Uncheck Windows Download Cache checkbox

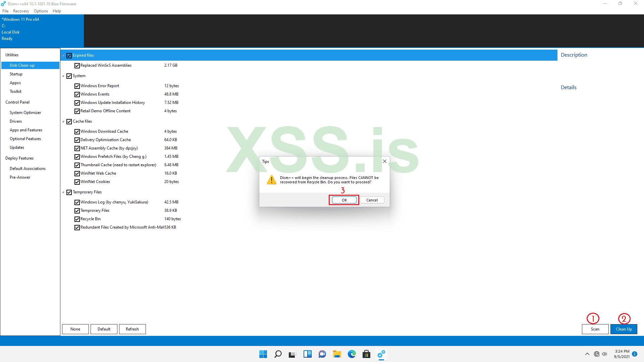77,132
